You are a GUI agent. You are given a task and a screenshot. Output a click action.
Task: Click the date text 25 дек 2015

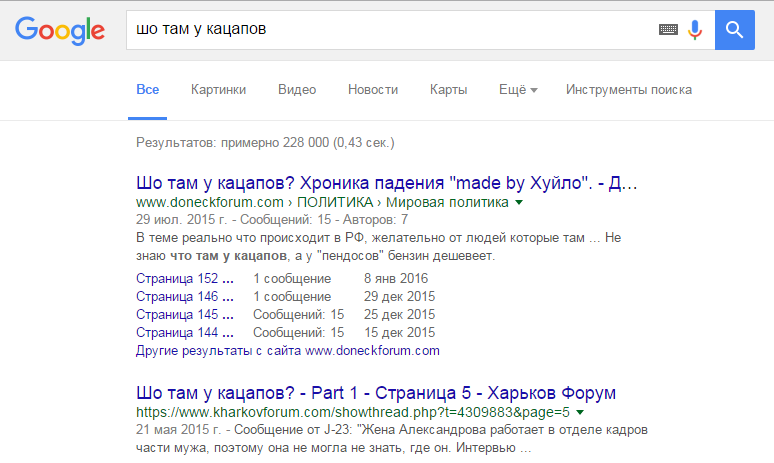pyautogui.click(x=399, y=314)
